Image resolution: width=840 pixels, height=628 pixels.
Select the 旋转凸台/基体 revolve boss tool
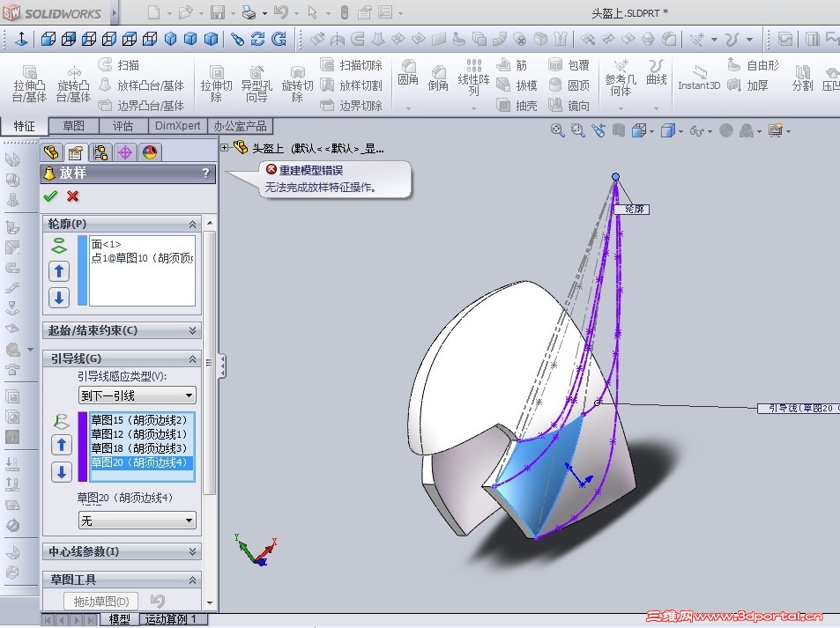click(x=73, y=84)
